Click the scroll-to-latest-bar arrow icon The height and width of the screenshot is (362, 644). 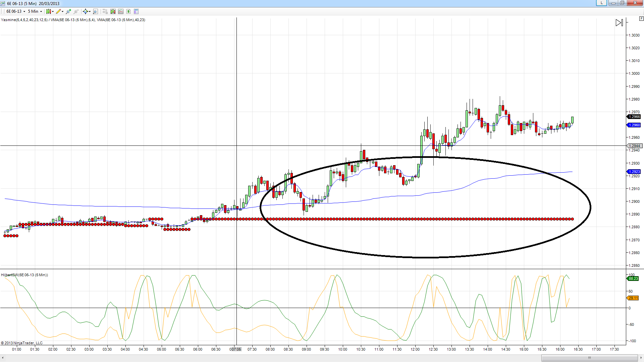click(x=619, y=23)
